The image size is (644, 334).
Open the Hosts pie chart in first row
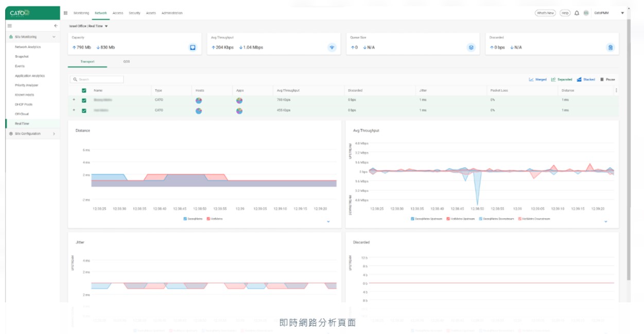pyautogui.click(x=199, y=100)
